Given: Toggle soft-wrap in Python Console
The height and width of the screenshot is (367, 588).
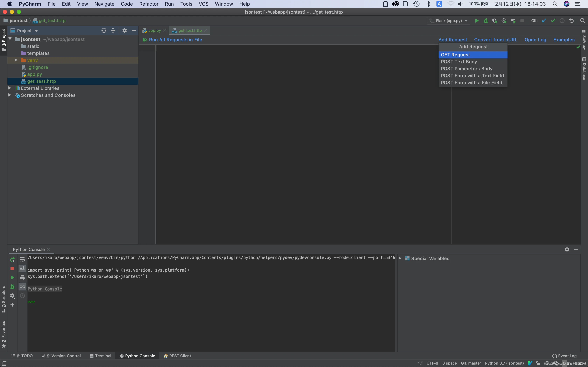Looking at the screenshot, I should [22, 260].
